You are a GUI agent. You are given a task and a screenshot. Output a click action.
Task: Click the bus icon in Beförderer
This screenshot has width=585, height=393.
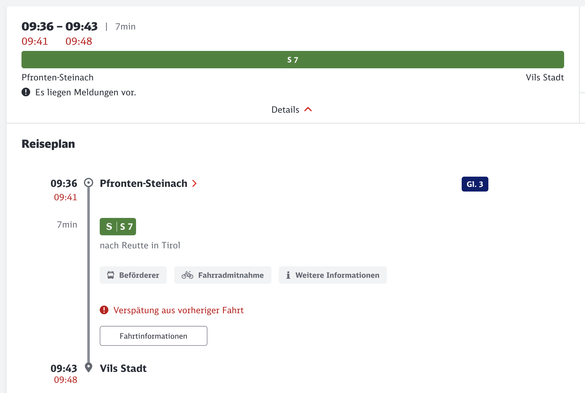[x=110, y=275]
